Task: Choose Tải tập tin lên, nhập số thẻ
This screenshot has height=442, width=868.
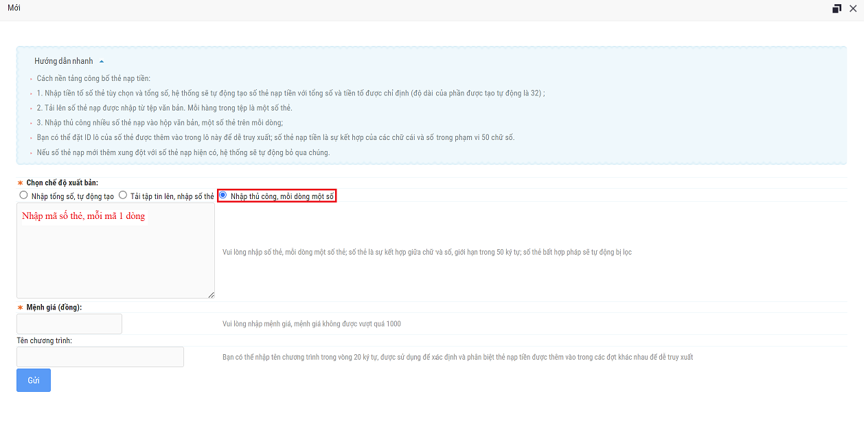Action: click(x=123, y=196)
